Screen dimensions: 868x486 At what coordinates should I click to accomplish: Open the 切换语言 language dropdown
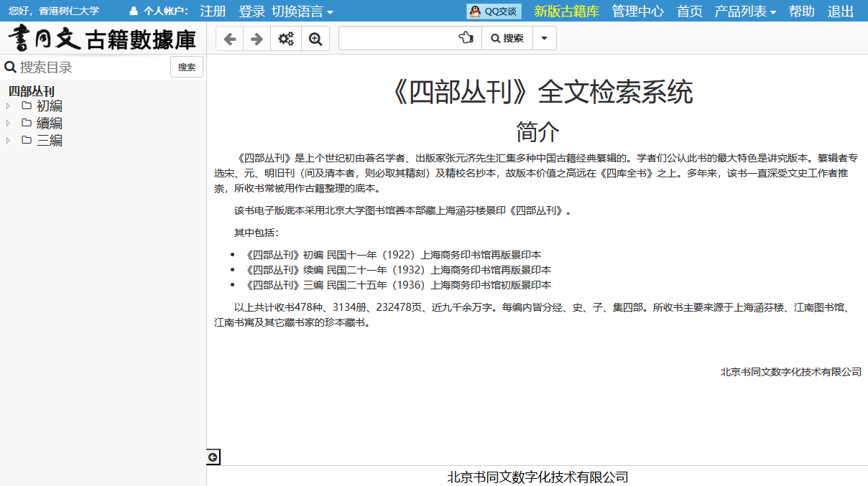tap(303, 11)
